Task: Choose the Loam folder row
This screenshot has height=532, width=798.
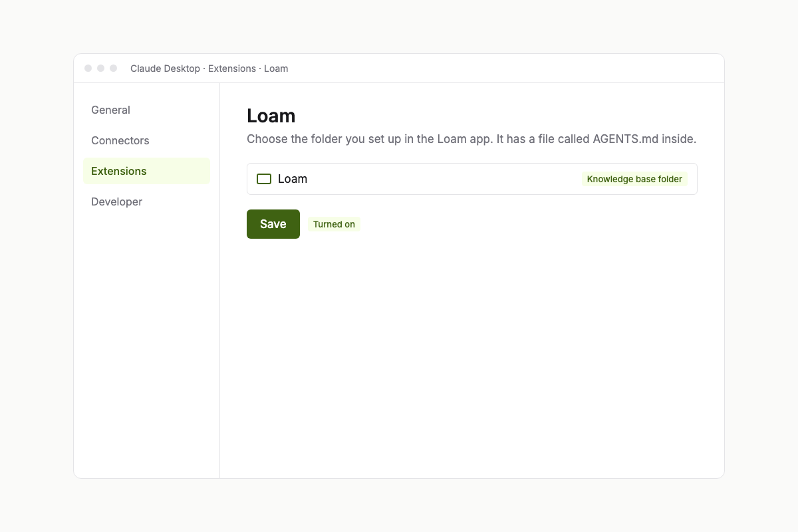Action: [472, 179]
